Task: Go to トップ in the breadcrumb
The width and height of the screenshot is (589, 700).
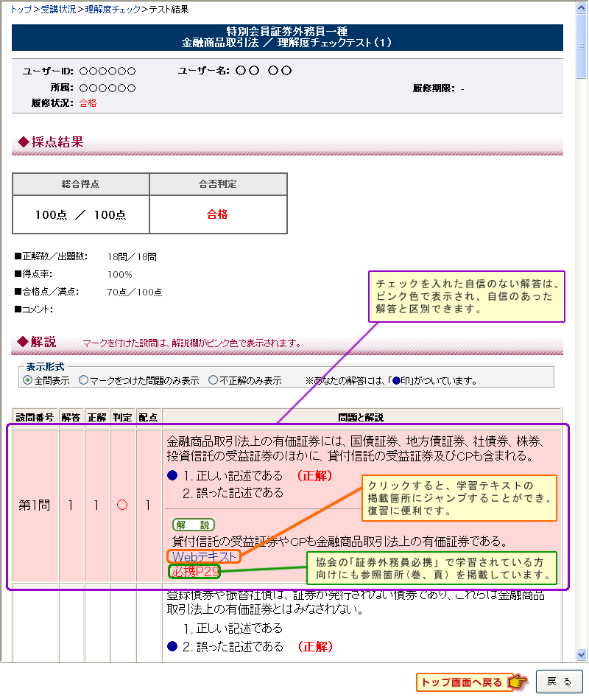Action: tap(21, 9)
